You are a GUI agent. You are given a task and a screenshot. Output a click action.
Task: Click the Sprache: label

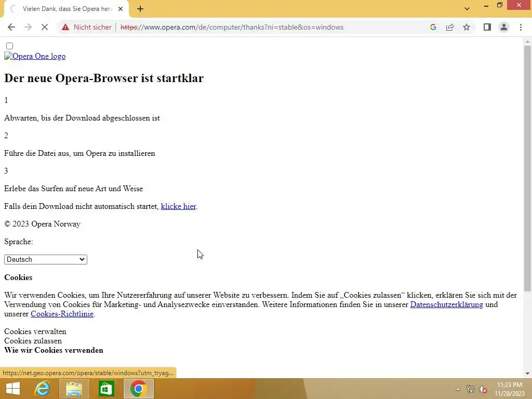click(19, 242)
